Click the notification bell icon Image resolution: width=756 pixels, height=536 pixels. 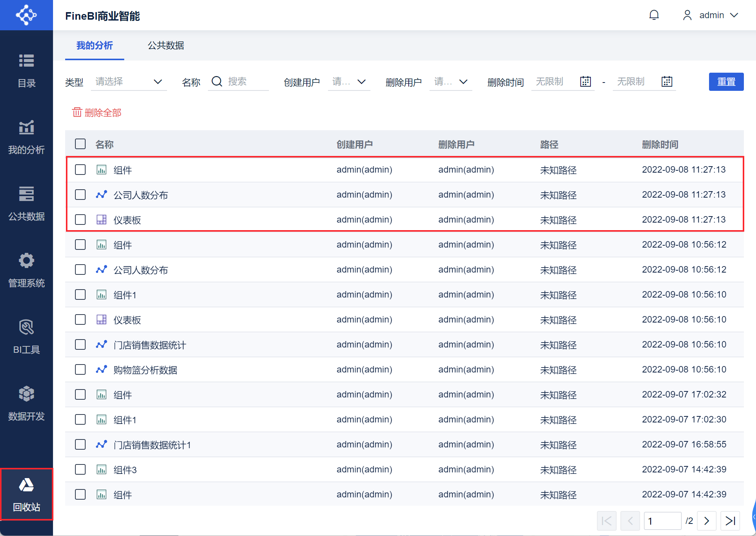[x=654, y=15]
